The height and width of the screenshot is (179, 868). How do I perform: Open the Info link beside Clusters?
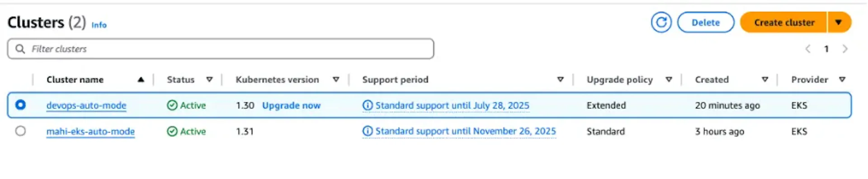pyautogui.click(x=99, y=25)
